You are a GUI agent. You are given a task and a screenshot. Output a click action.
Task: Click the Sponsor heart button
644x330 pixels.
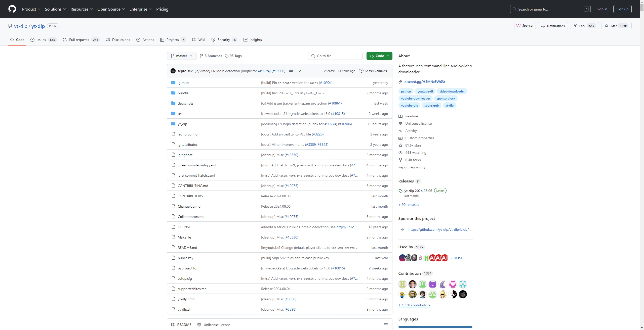pyautogui.click(x=525, y=26)
